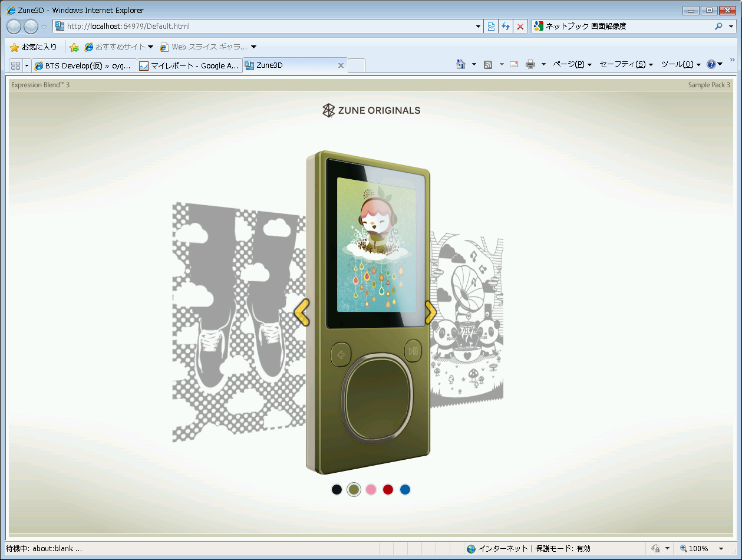Open the セーフティ(S) menu
The image size is (742, 560).
point(625,65)
